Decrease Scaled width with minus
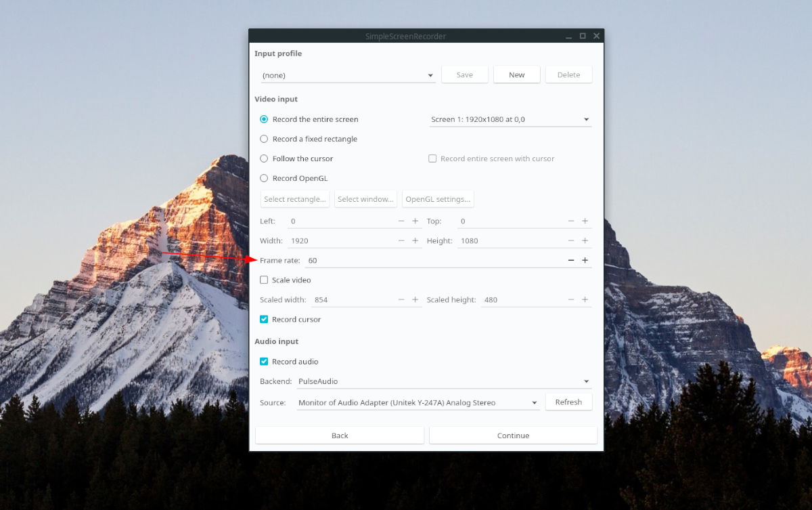 pos(401,299)
